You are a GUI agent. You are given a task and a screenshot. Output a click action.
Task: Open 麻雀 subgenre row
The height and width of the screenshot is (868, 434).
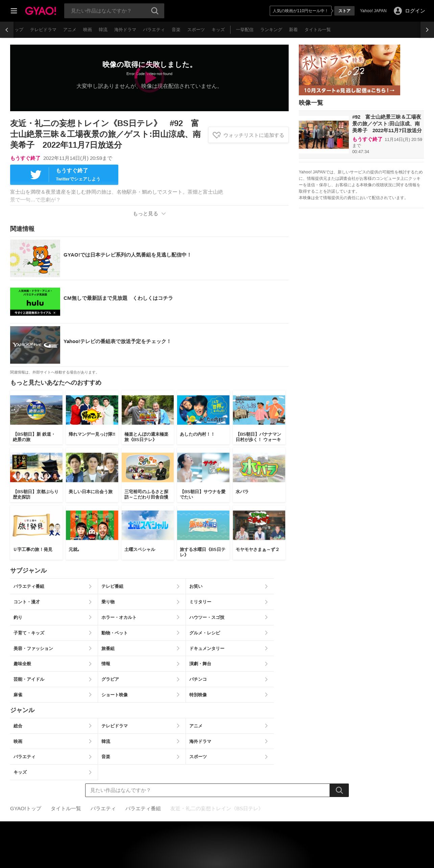pyautogui.click(x=54, y=695)
